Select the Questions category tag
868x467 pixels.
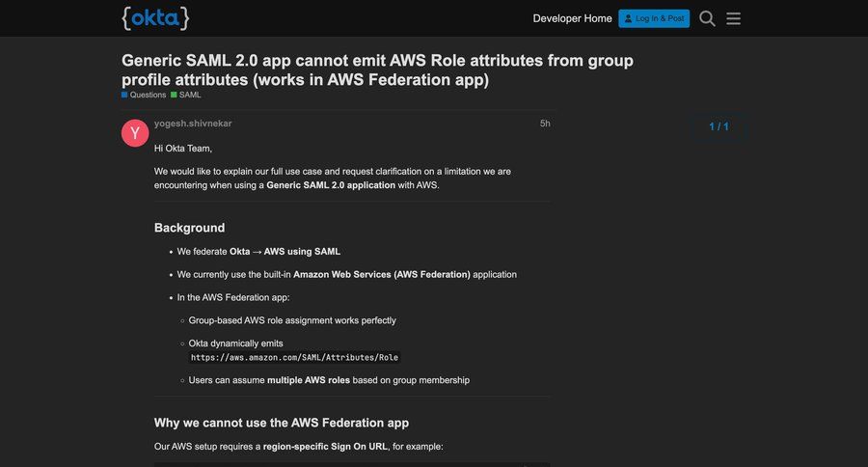pos(148,95)
